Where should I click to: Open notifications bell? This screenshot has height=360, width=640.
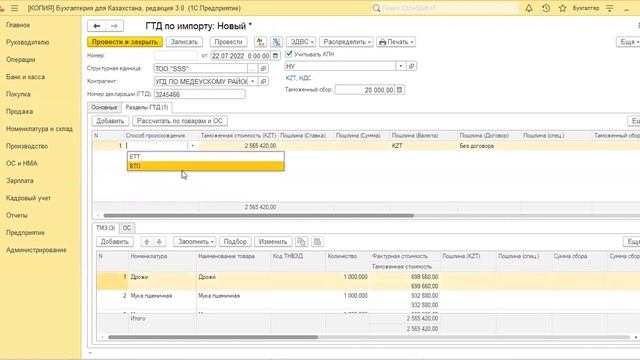[529, 8]
